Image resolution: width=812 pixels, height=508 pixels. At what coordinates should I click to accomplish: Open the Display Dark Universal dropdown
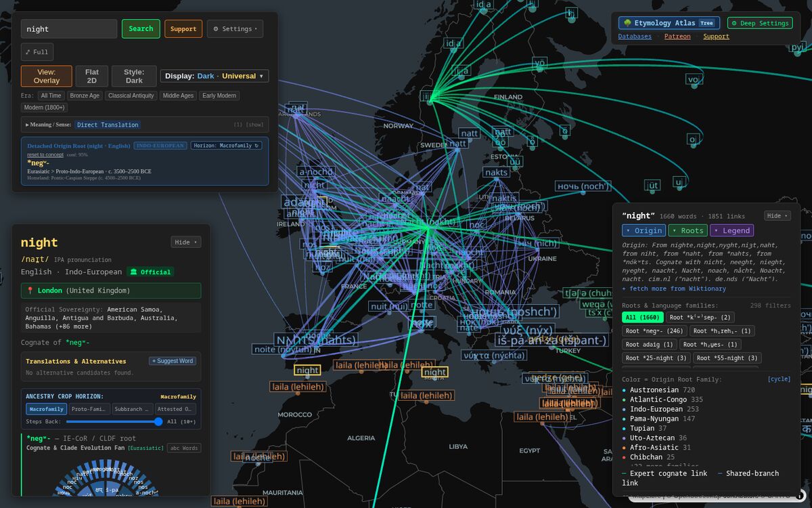click(x=215, y=76)
